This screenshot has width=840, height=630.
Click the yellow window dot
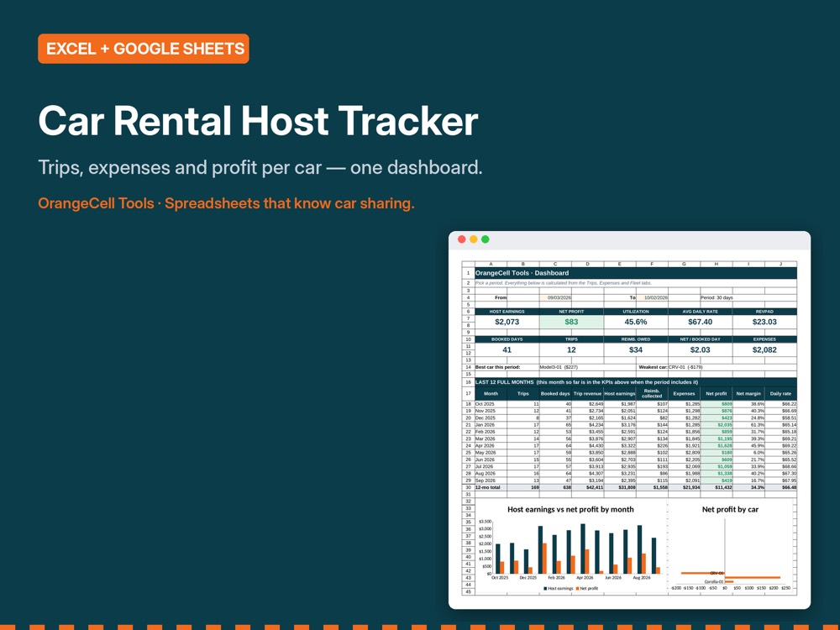click(x=474, y=239)
